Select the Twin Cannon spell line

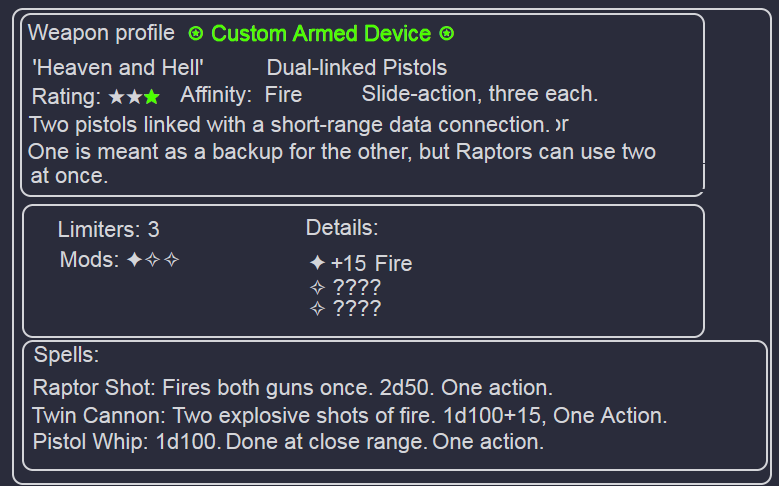pyautogui.click(x=350, y=415)
